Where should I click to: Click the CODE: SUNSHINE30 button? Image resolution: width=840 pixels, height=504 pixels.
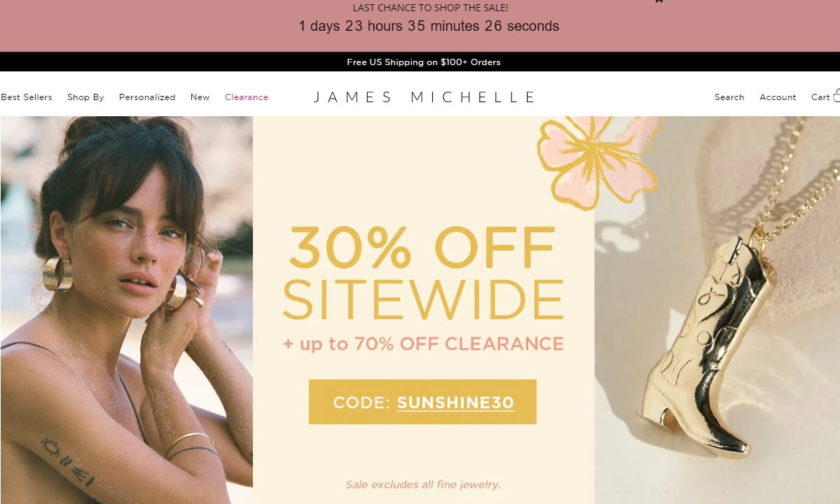(422, 402)
